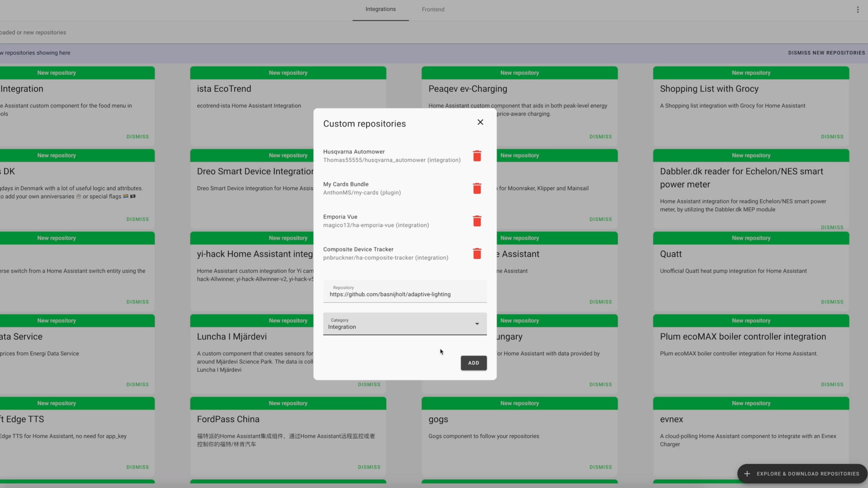Dismiss the Quatt repository card

pos(832,302)
